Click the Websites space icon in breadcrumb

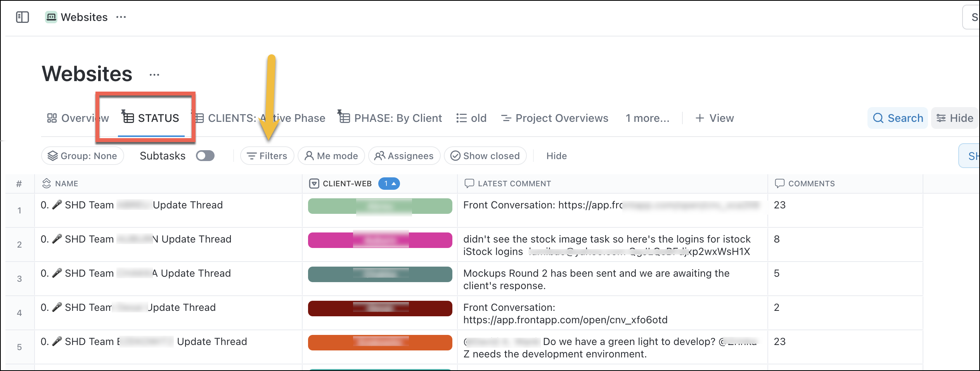coord(51,17)
